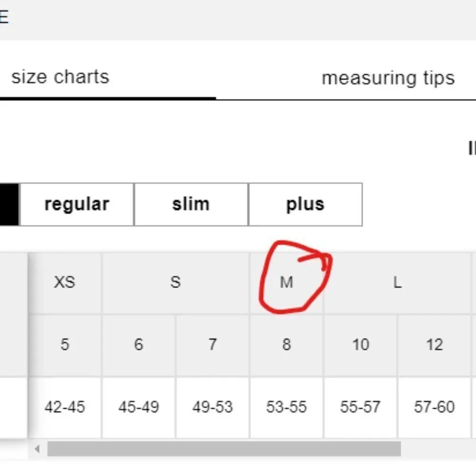Screen dimensions: 476x476
Task: Choose the slim fit option
Action: click(x=191, y=204)
